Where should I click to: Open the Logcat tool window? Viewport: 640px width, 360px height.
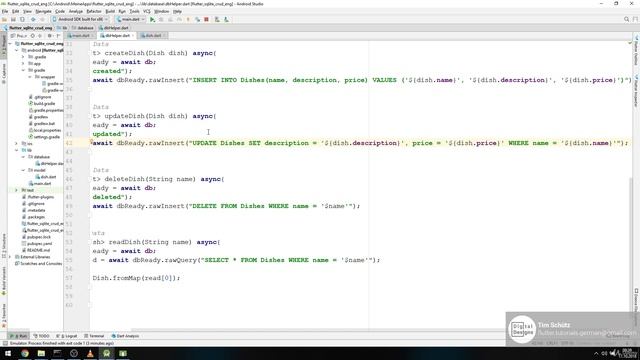[67, 336]
